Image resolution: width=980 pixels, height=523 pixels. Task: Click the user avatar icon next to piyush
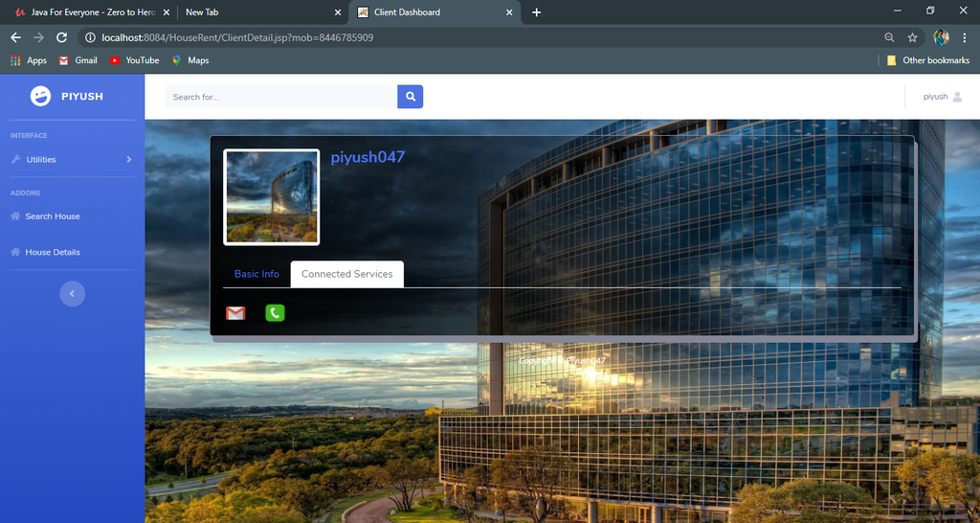point(957,97)
